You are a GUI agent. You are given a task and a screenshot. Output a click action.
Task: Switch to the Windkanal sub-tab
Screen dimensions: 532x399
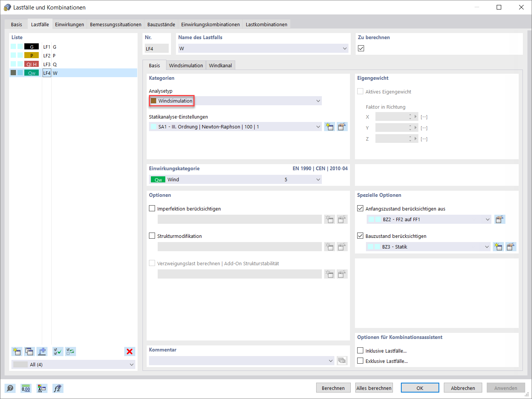(220, 65)
